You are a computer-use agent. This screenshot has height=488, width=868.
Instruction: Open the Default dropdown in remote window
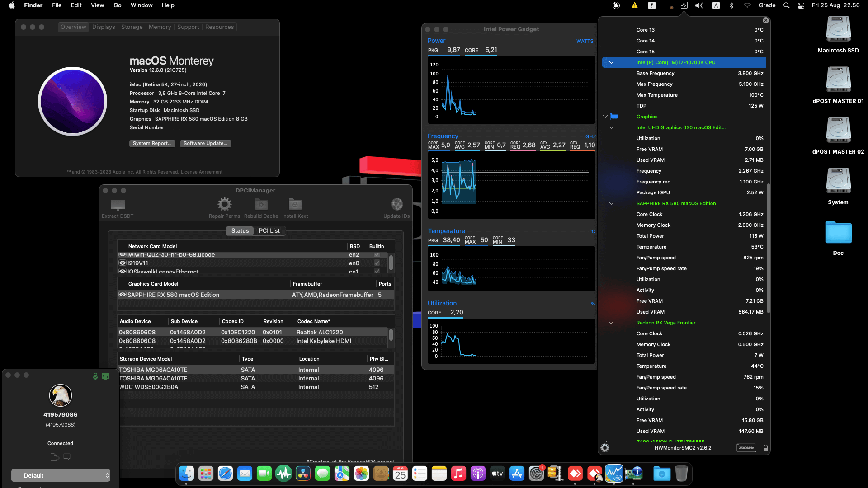61,475
